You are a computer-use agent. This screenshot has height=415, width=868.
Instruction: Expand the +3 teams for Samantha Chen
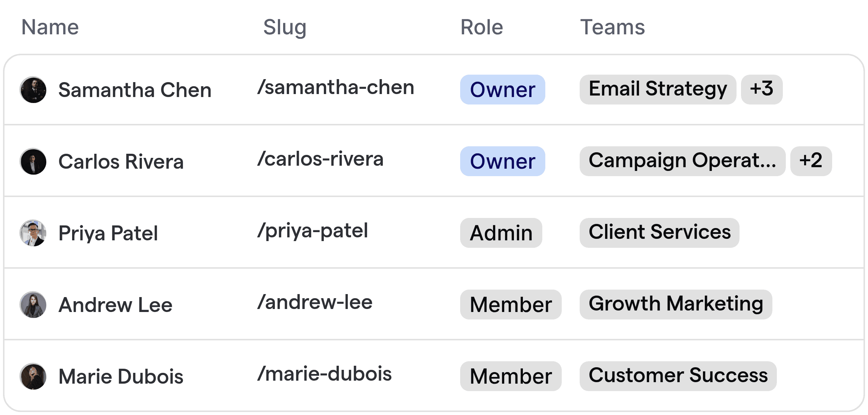[761, 89]
